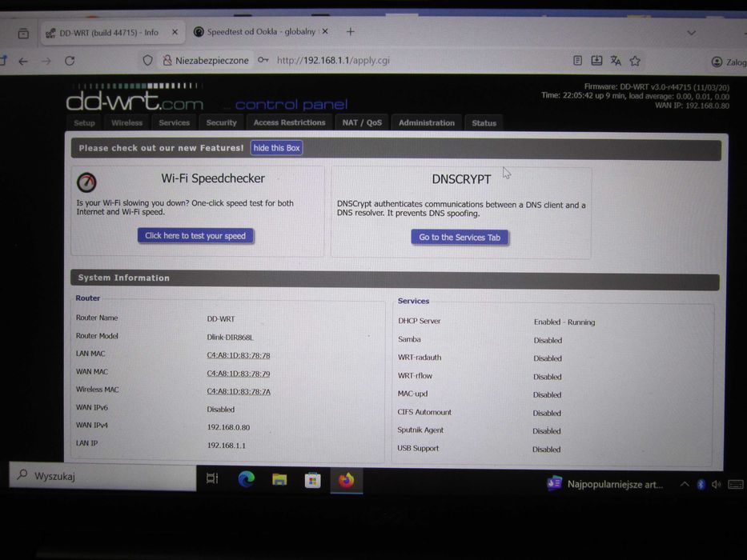747x560 pixels.
Task: Open Microsoft Store taskbar icon
Action: (312, 480)
